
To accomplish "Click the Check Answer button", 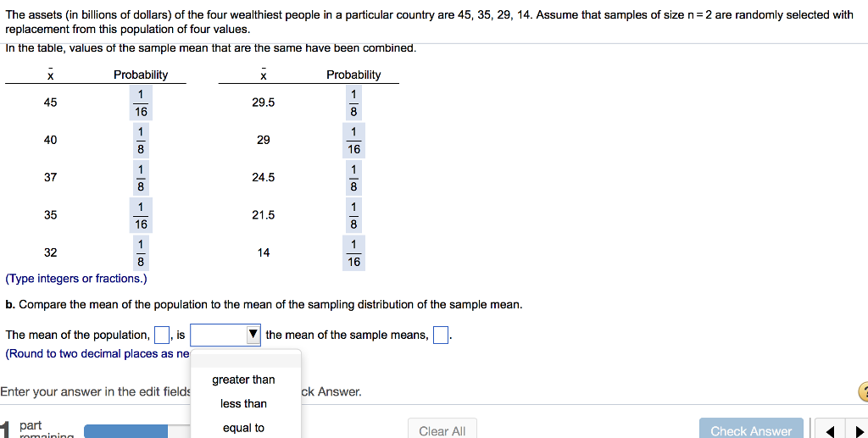I will point(751,430).
